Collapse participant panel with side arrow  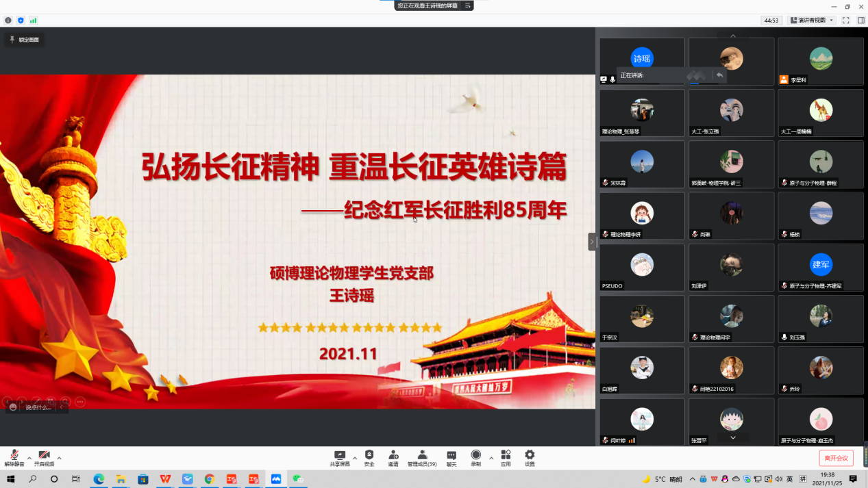pyautogui.click(x=592, y=242)
